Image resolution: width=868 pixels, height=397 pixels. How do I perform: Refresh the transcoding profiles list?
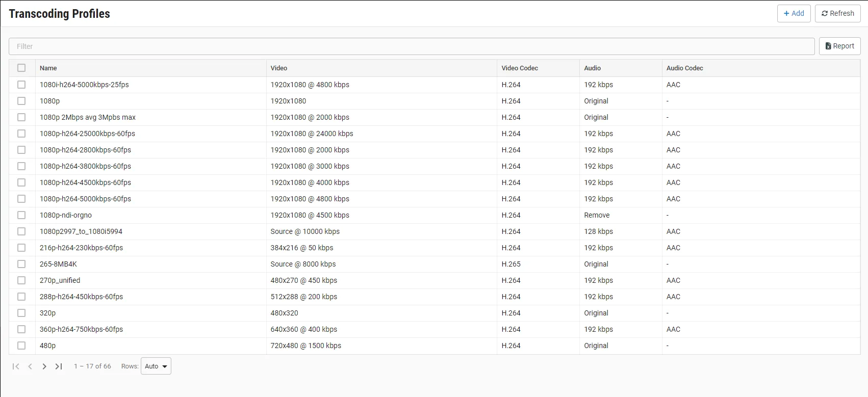(837, 13)
